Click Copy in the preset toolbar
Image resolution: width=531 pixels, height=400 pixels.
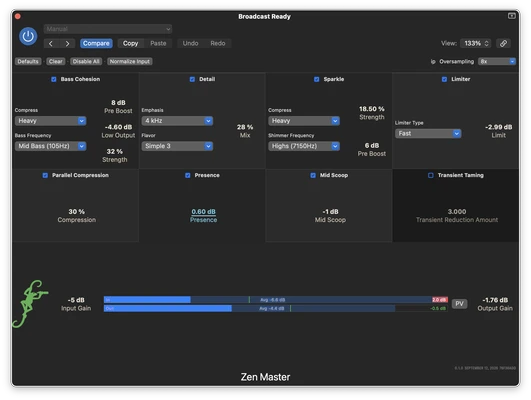[x=130, y=43]
